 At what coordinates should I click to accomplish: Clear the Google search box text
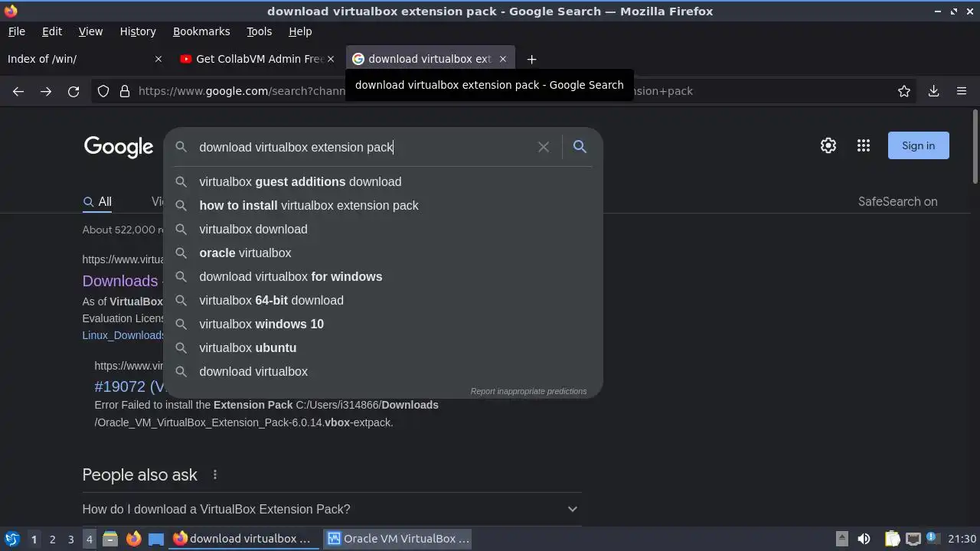coord(544,147)
